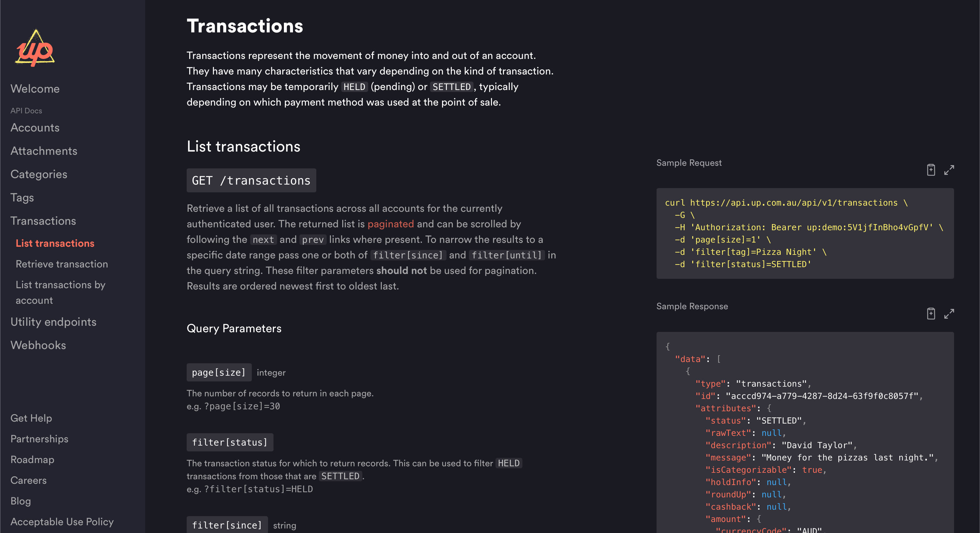Expand the Webhooks section
The height and width of the screenshot is (533, 980).
38,345
